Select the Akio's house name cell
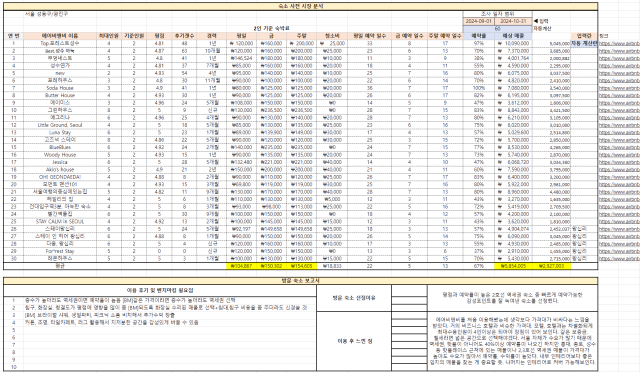Image resolution: width=640 pixels, height=373 pixels. click(x=60, y=170)
